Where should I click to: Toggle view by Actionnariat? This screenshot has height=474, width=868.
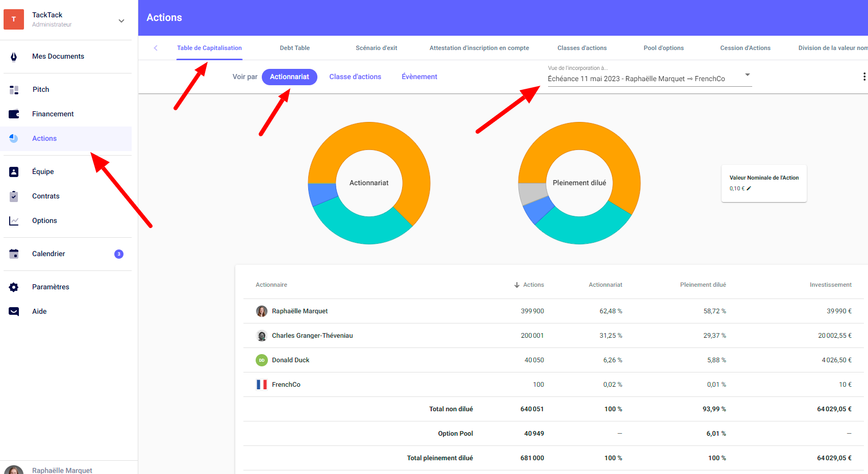tap(289, 77)
